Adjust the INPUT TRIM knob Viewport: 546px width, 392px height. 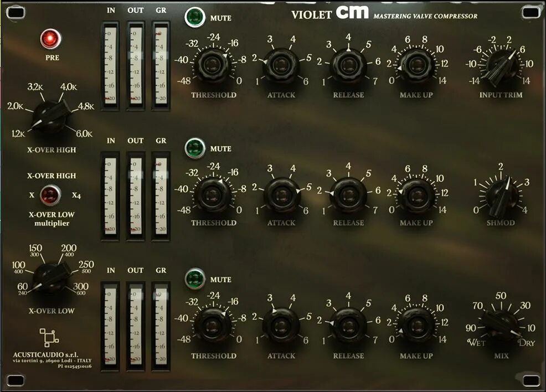[501, 66]
